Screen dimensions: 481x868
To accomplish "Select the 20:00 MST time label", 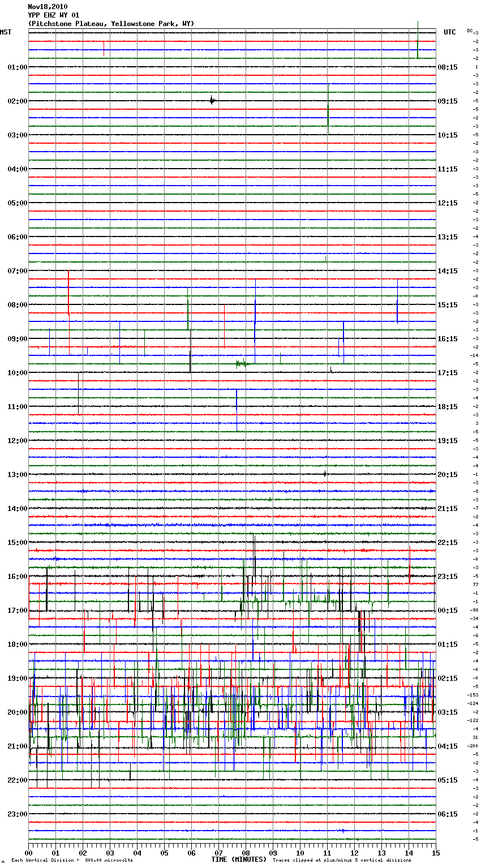I will click(x=18, y=712).
